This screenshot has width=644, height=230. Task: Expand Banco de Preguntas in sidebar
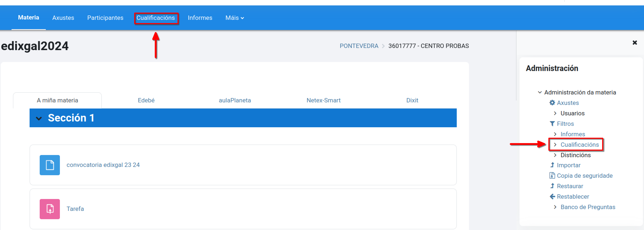[x=555, y=207]
